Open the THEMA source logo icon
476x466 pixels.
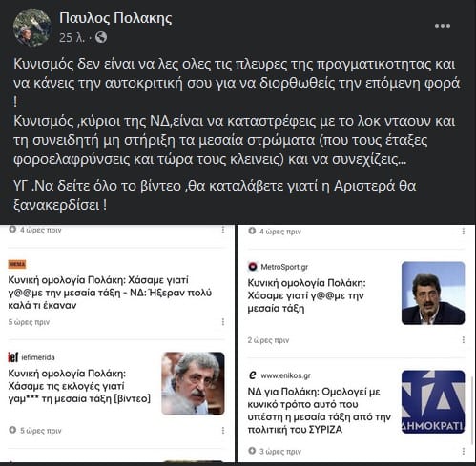(x=17, y=264)
